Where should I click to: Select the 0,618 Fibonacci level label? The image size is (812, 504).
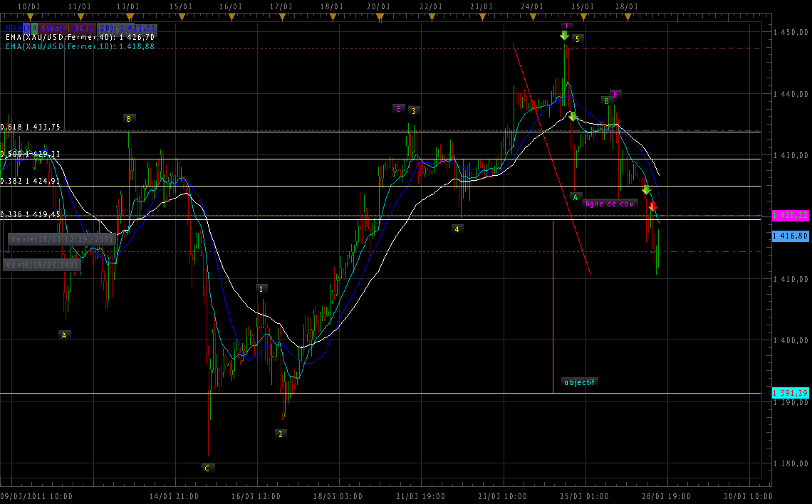click(31, 127)
